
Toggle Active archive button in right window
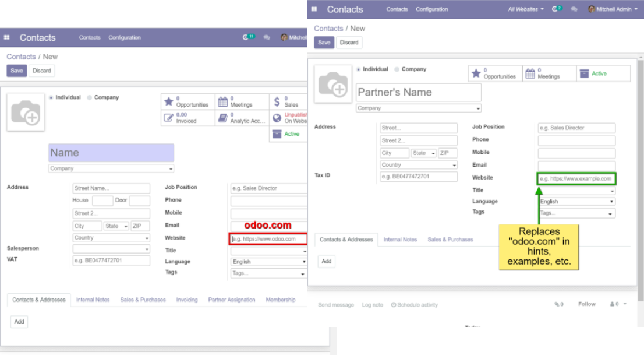point(603,73)
